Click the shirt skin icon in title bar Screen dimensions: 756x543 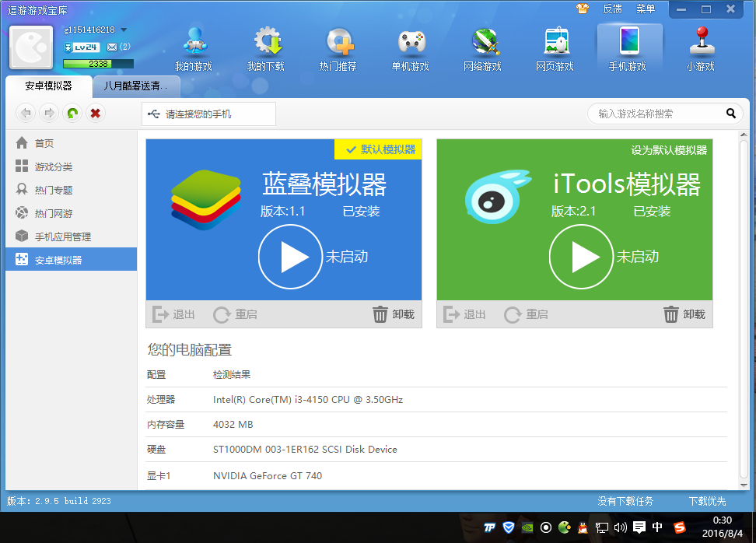pos(583,9)
